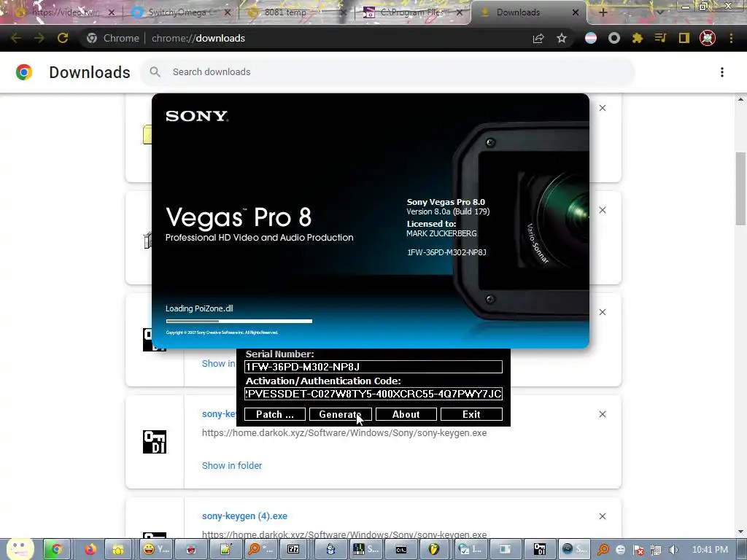Open About in the keygen window
Screen dimensions: 747x560
pos(406,414)
